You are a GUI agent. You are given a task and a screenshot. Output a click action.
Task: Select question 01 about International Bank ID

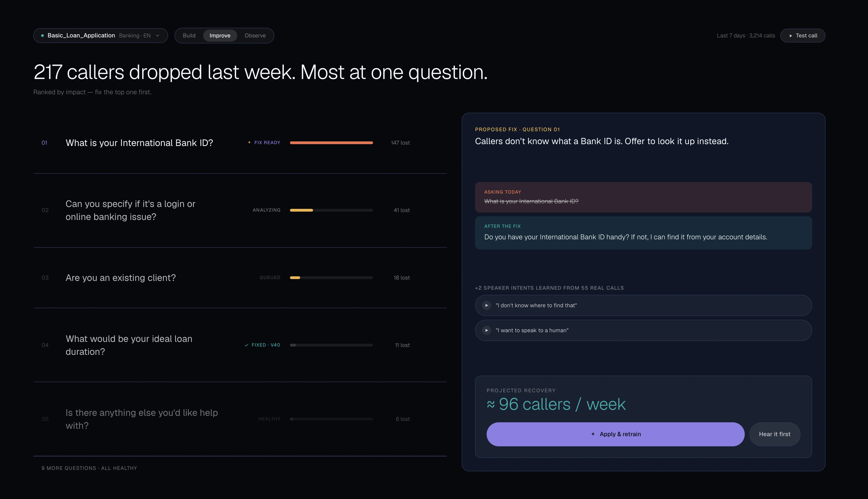point(240,143)
